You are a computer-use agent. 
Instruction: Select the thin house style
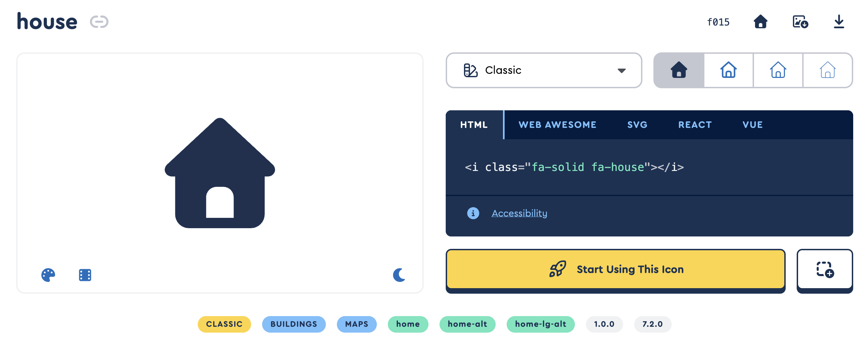point(828,70)
